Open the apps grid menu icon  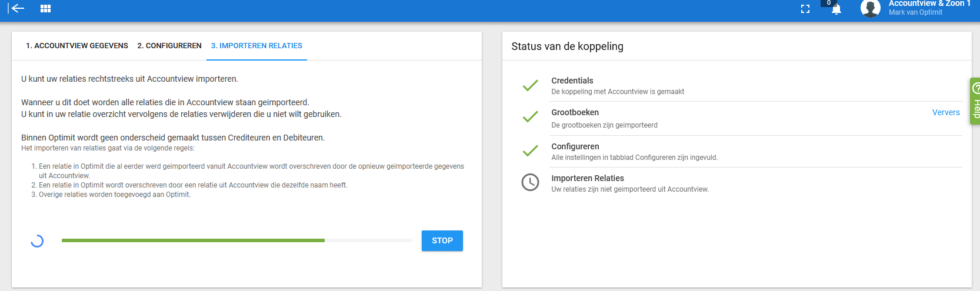pyautogui.click(x=45, y=8)
